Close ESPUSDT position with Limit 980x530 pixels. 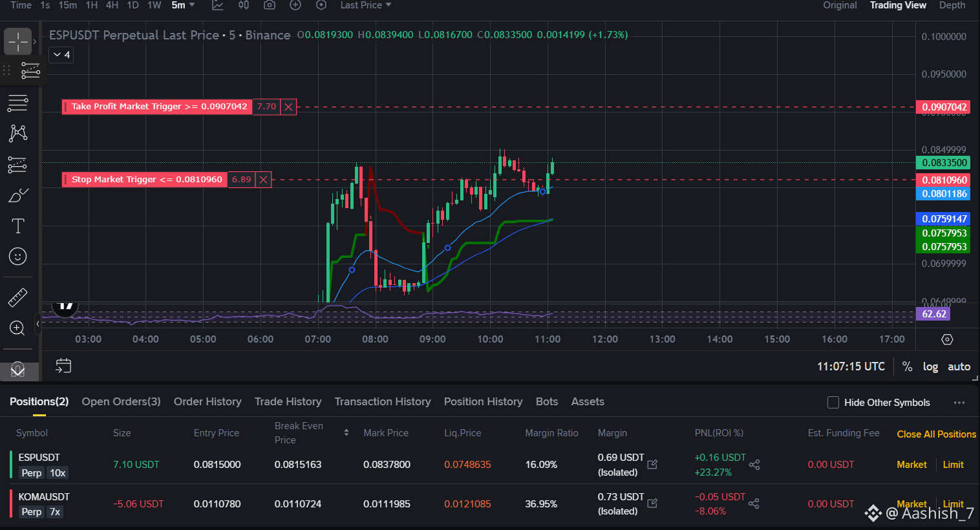953,465
